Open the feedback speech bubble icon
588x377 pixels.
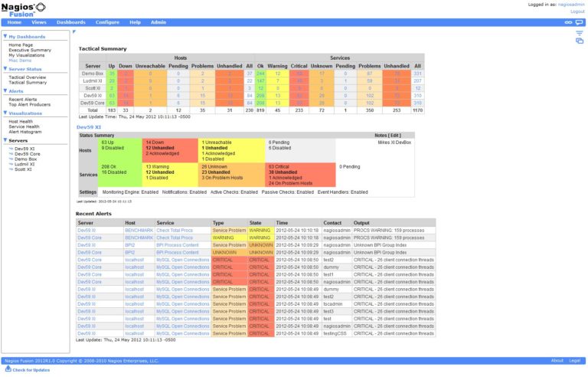pos(579,22)
